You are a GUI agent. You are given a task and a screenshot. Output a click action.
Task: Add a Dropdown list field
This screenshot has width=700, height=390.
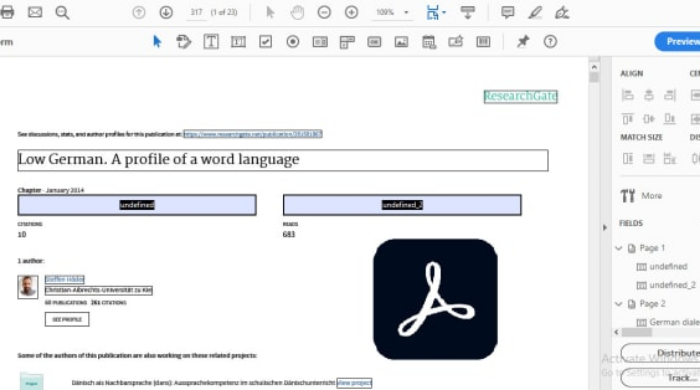347,42
